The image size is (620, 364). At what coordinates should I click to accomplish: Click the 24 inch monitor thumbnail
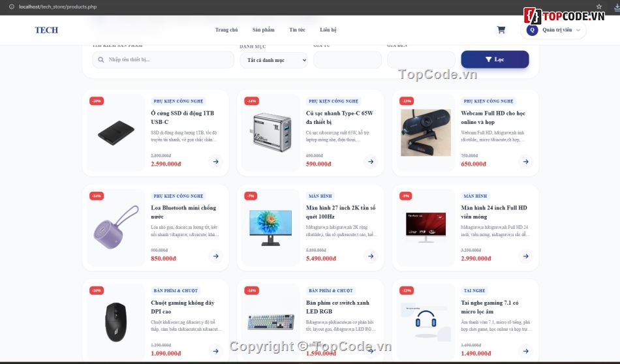click(x=426, y=227)
